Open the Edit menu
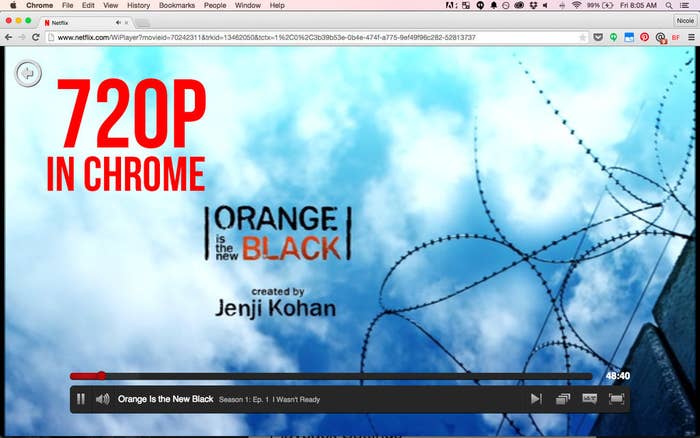This screenshot has width=700, height=438. pyautogui.click(x=88, y=5)
